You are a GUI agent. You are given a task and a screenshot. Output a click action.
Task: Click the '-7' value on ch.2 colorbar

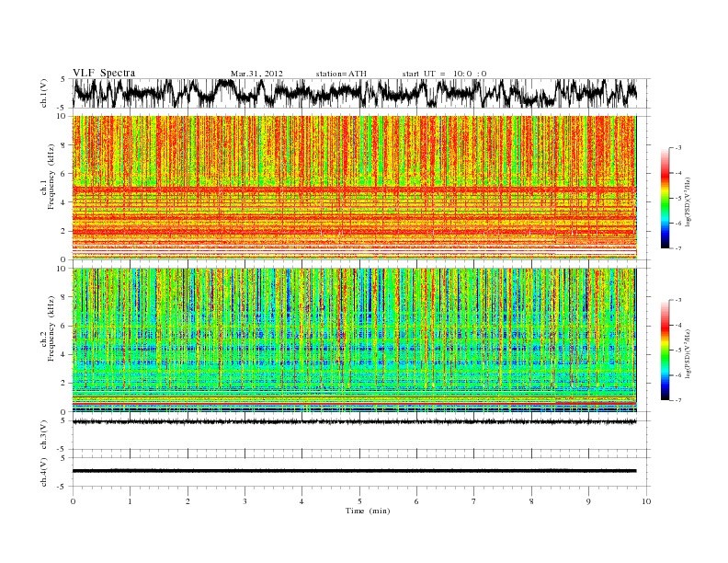pos(678,400)
